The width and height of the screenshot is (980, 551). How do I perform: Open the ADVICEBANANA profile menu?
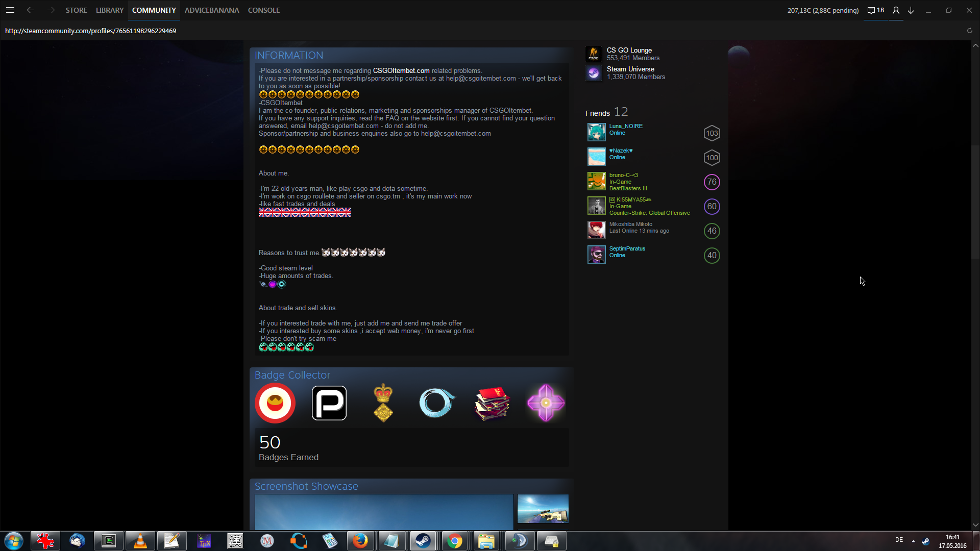pyautogui.click(x=212, y=10)
